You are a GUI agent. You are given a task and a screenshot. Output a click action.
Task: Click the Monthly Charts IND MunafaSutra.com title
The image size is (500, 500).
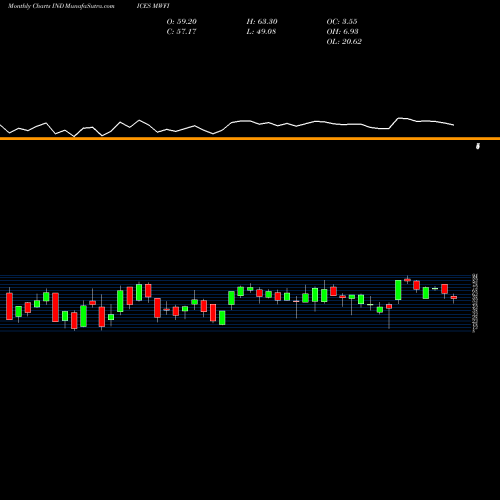coord(61,6)
